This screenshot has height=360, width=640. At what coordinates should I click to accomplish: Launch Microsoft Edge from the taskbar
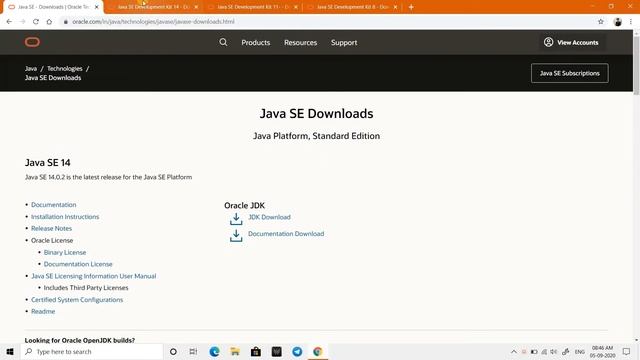click(214, 351)
